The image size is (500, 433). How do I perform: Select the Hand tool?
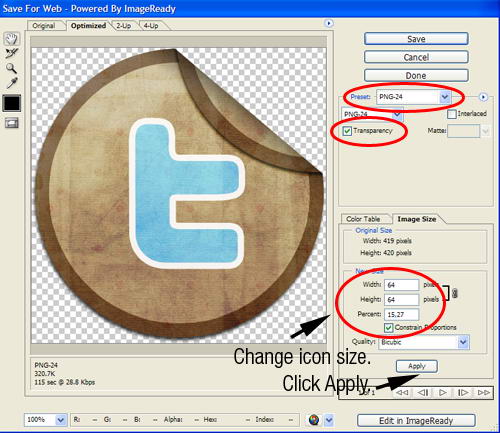(11, 39)
